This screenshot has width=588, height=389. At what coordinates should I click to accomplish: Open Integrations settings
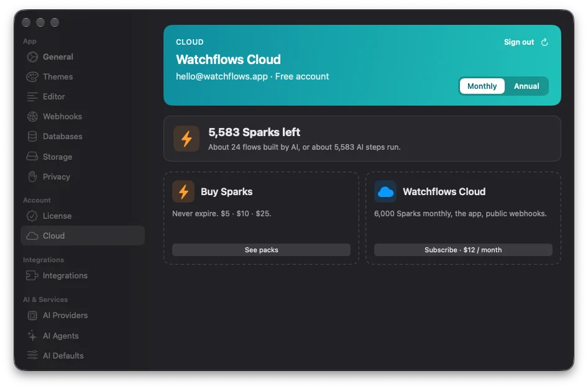pyautogui.click(x=83, y=275)
